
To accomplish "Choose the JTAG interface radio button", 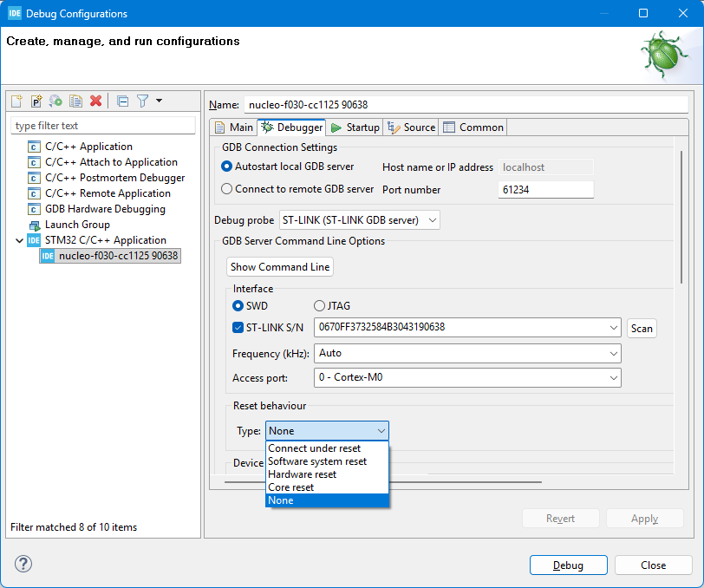I will (x=319, y=306).
